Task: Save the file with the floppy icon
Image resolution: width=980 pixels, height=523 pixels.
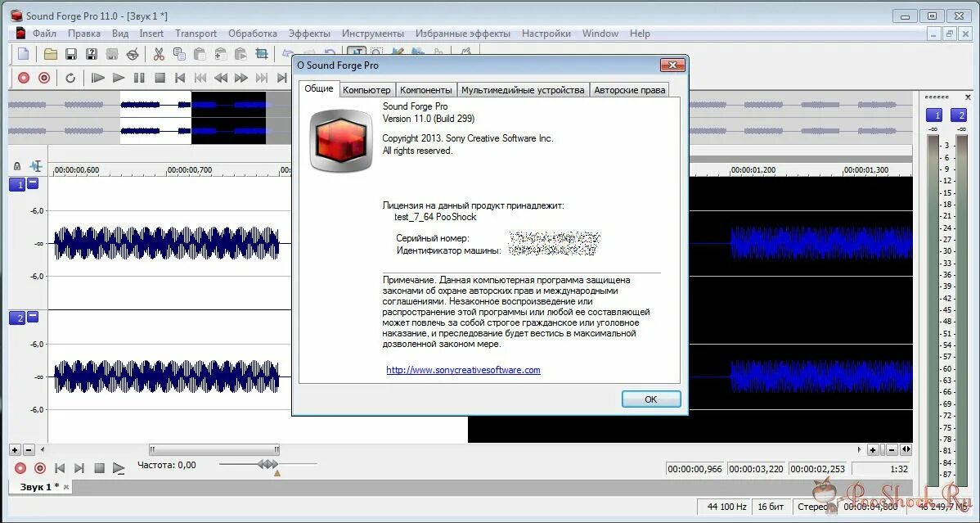Action: (x=70, y=54)
